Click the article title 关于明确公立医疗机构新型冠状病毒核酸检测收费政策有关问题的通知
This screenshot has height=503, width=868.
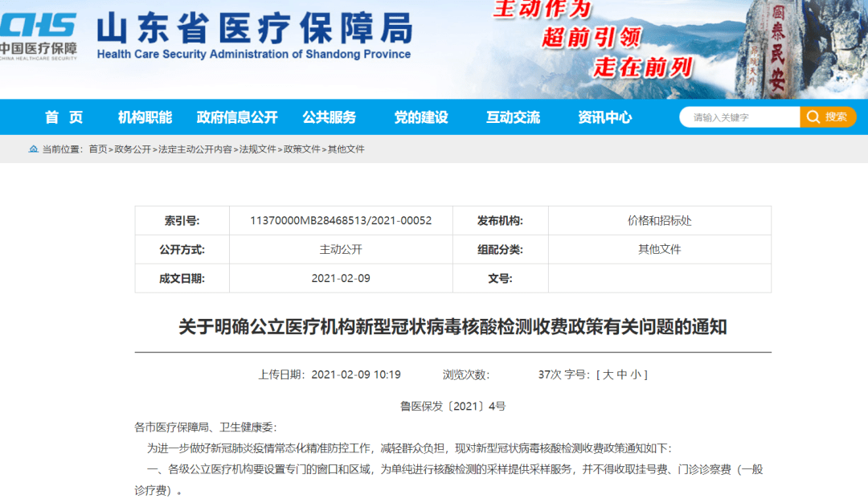click(452, 326)
